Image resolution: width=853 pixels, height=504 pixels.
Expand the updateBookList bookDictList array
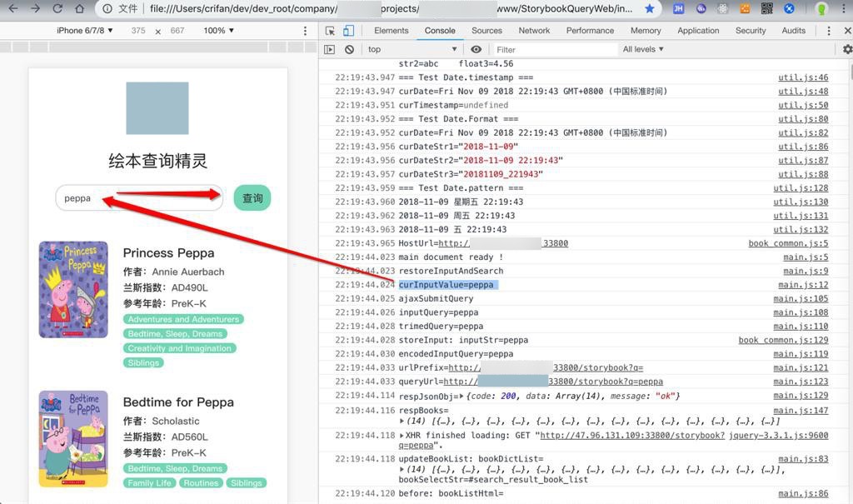click(402, 469)
